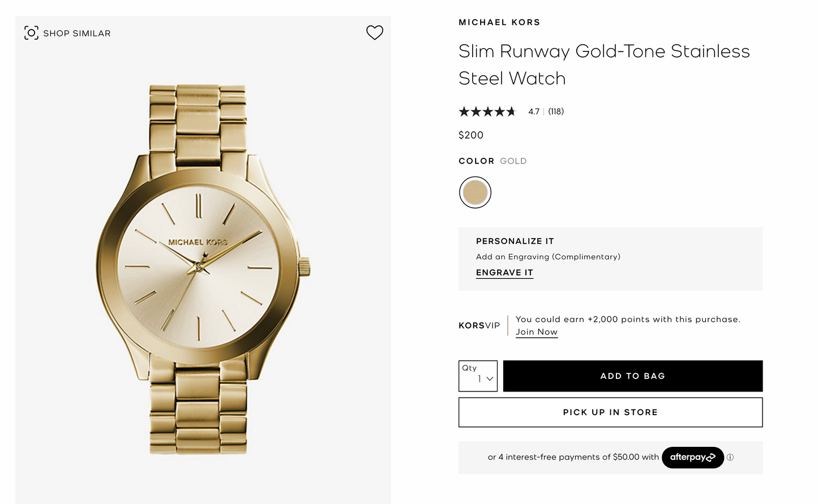Click the 4.7 rating score
This screenshot has width=818, height=504.
[x=534, y=111]
